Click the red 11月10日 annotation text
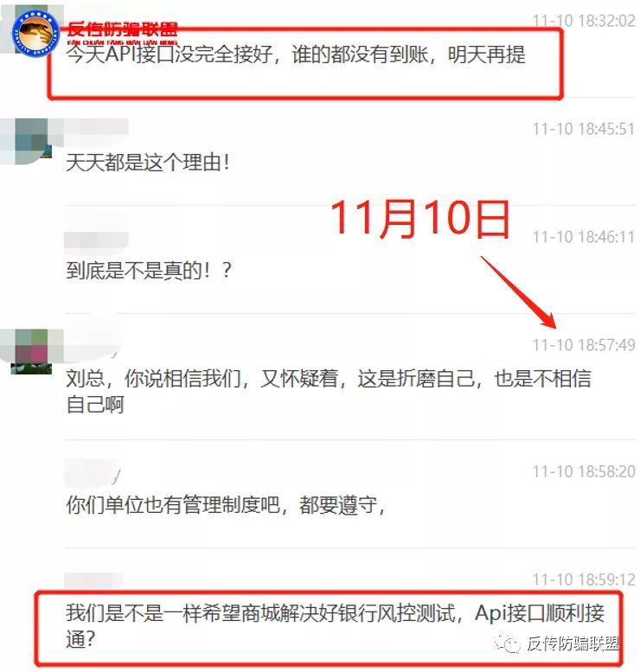Image resolution: width=640 pixels, height=672 pixels. (420, 219)
